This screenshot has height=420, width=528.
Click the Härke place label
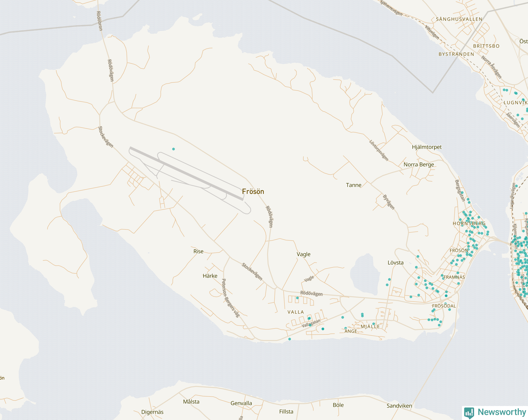click(x=210, y=276)
